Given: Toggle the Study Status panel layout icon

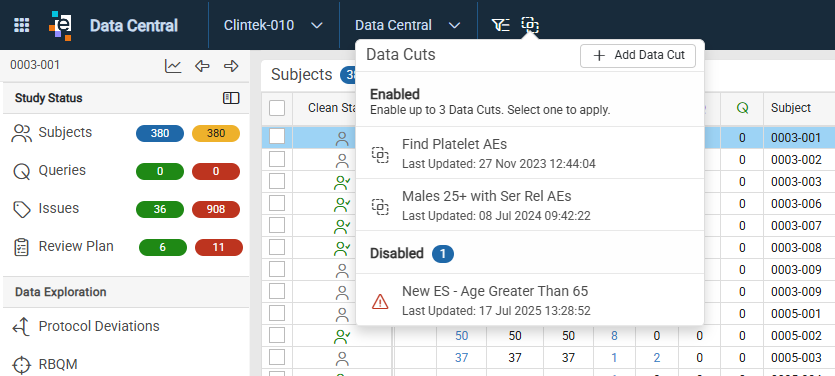Looking at the screenshot, I should pos(231,98).
